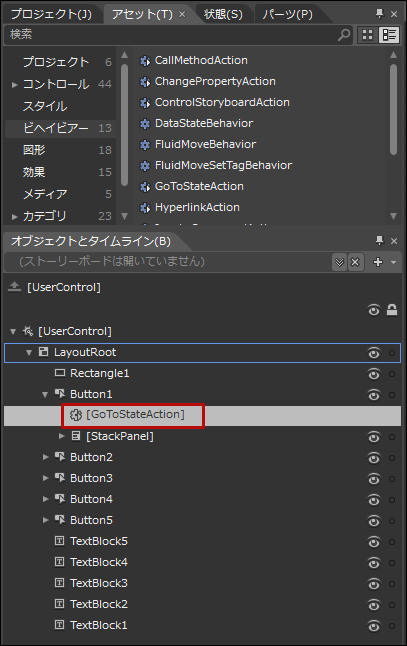Hide the Button4 element

[374, 500]
